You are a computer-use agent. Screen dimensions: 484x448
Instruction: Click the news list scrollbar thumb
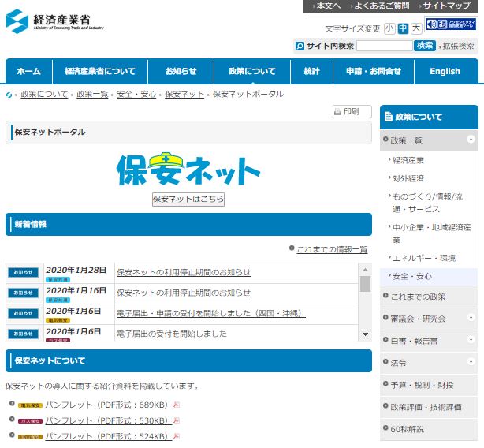click(365, 284)
